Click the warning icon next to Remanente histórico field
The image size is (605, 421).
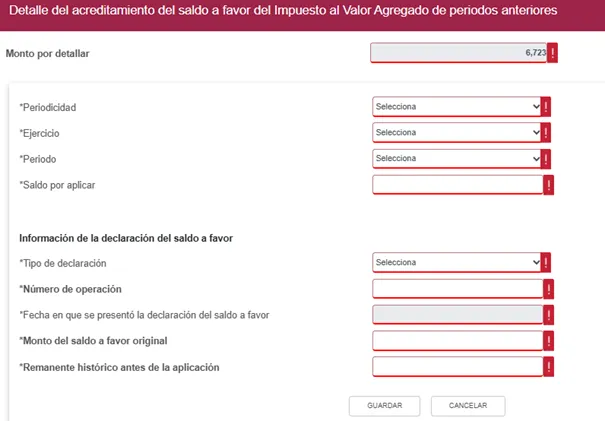pos(549,367)
